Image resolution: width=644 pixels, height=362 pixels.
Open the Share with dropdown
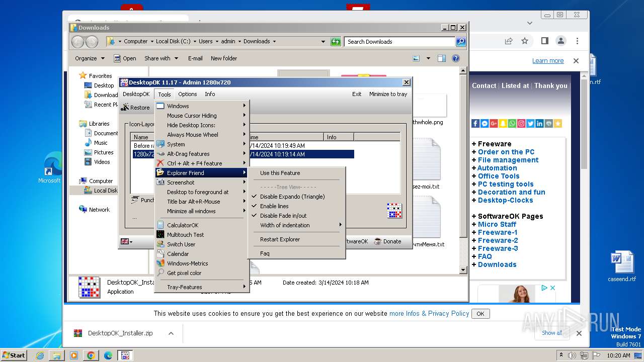161,58
